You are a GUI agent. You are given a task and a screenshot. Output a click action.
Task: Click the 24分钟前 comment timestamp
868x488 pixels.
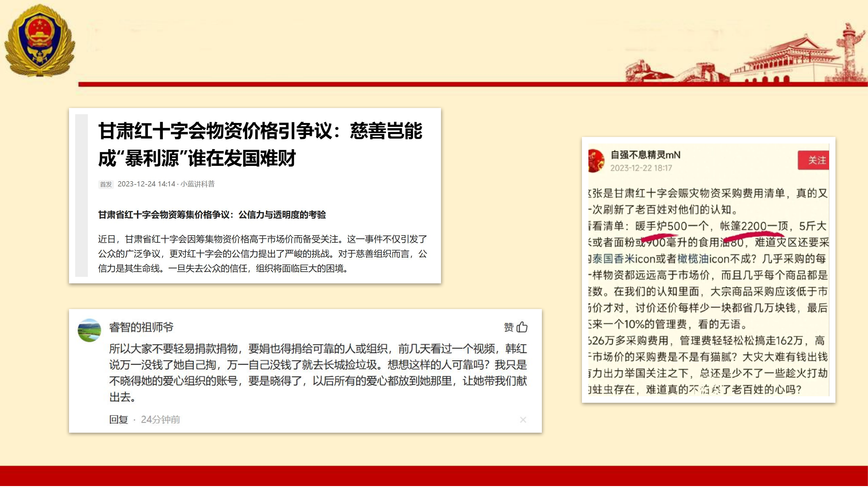160,420
